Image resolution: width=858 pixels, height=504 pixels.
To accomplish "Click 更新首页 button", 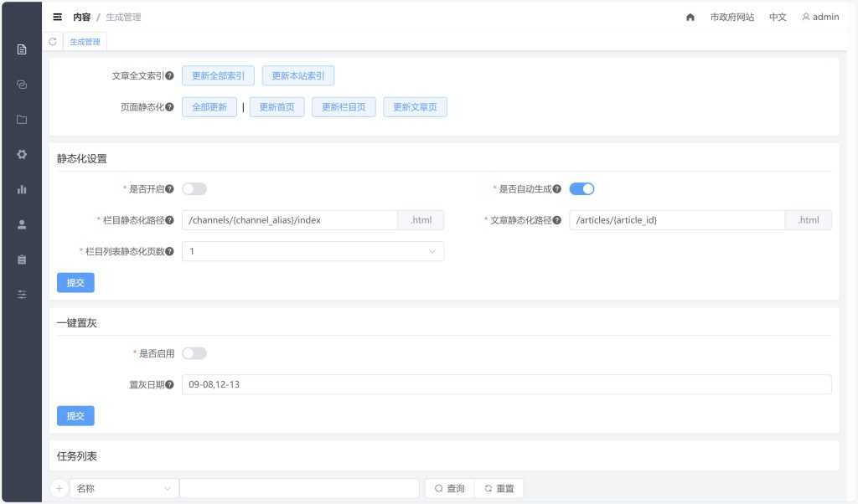I will point(277,107).
